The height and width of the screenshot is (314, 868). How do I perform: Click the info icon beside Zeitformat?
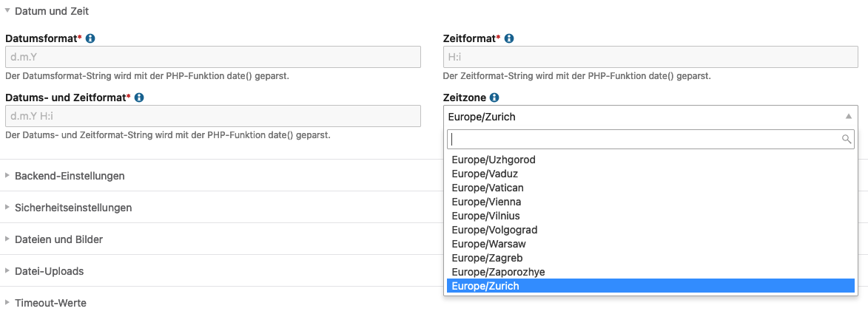point(509,38)
